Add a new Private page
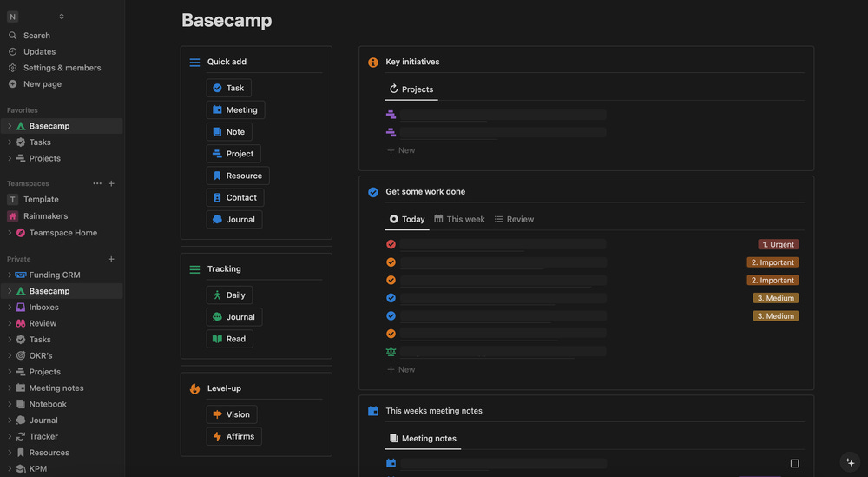This screenshot has height=477, width=868. [x=111, y=259]
